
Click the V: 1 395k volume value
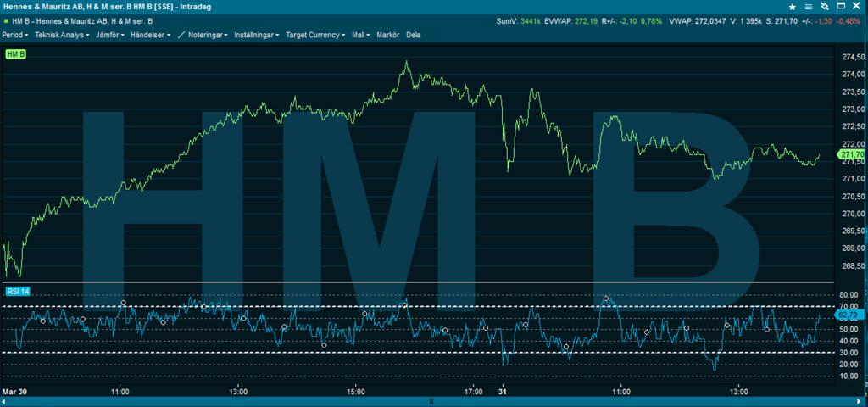coord(746,21)
